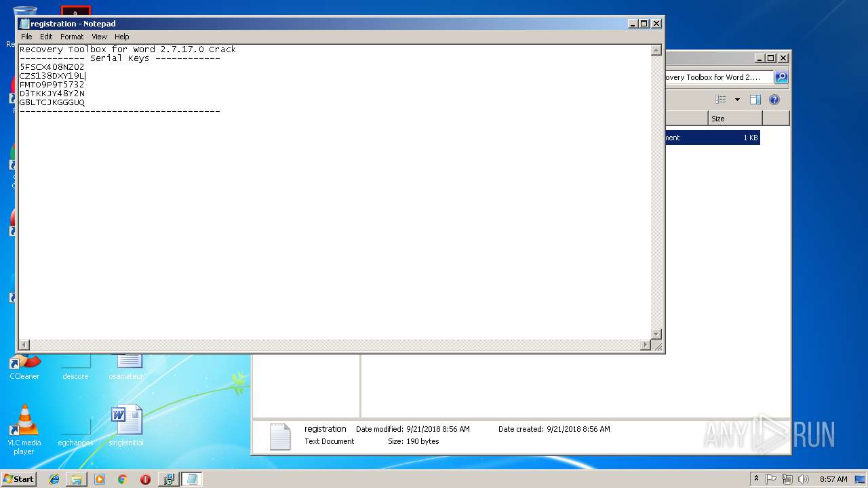Open the Format menu in Notepad

[x=72, y=37]
